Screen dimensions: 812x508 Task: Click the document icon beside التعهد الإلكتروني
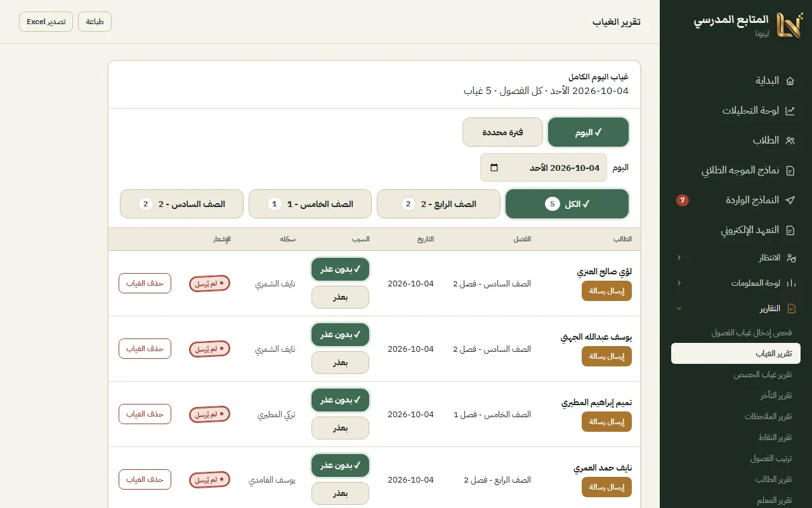click(790, 230)
